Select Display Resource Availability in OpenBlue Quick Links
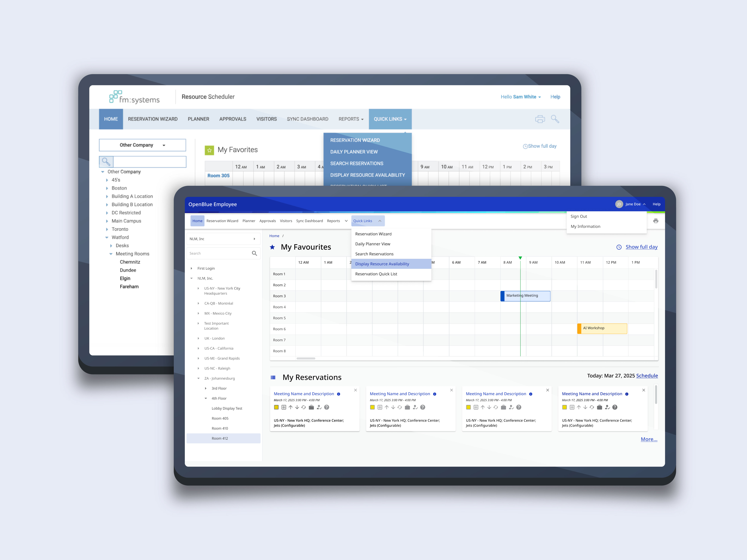The width and height of the screenshot is (747, 560). [391, 264]
